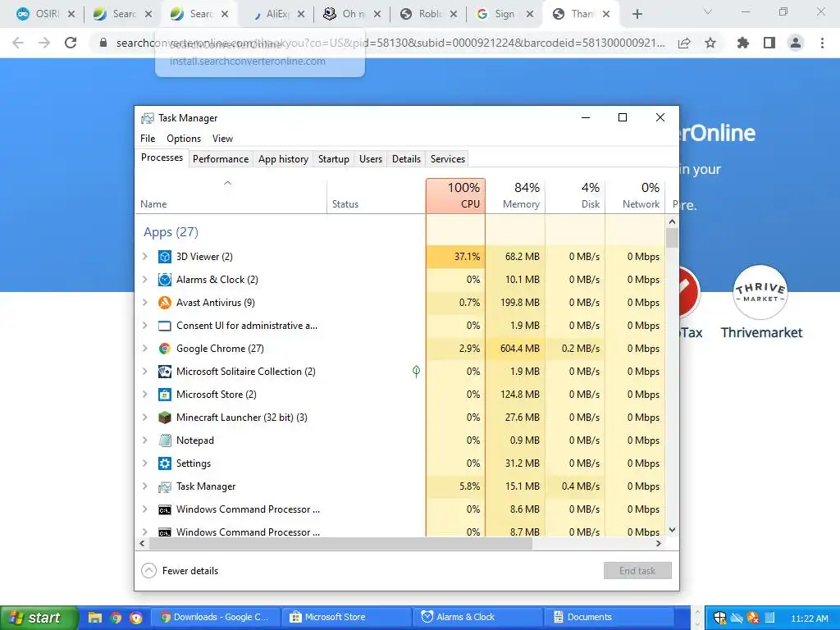
Task: Click the Alarms & Clock app icon in list
Action: tap(164, 280)
